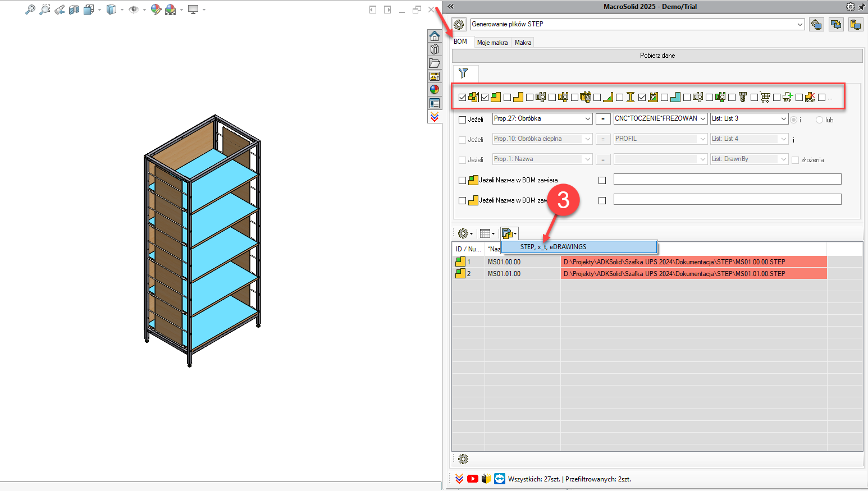
Task: Click the '=' operator button for Prop.27
Action: coord(603,119)
